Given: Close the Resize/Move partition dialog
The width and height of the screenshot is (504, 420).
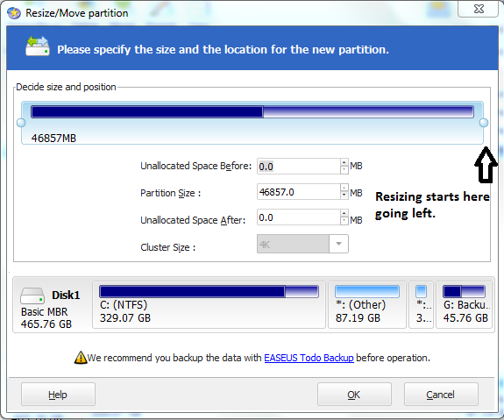Looking at the screenshot, I should click(x=479, y=9).
